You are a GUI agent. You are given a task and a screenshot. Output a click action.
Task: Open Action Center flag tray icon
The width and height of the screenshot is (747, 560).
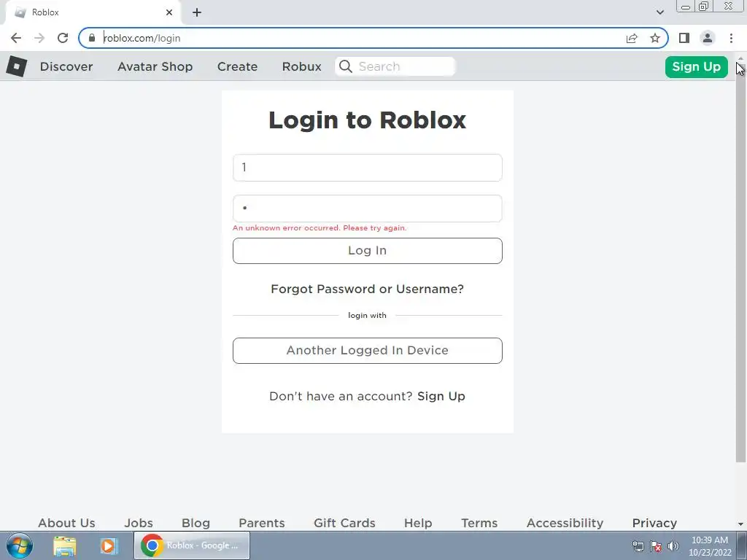tap(656, 546)
